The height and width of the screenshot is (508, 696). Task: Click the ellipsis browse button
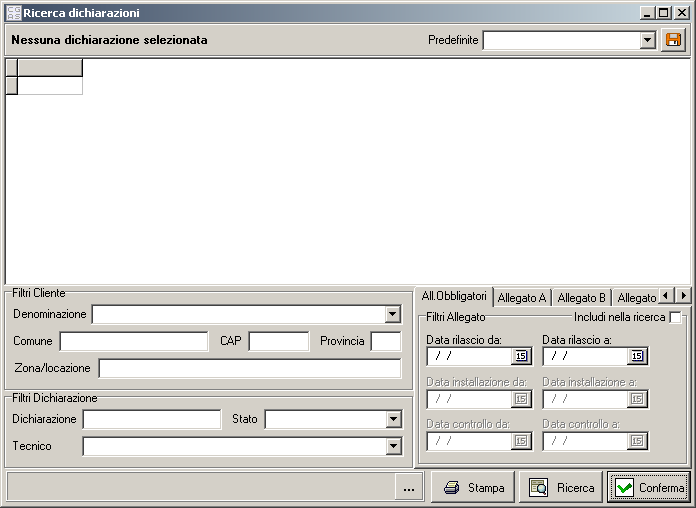point(409,488)
